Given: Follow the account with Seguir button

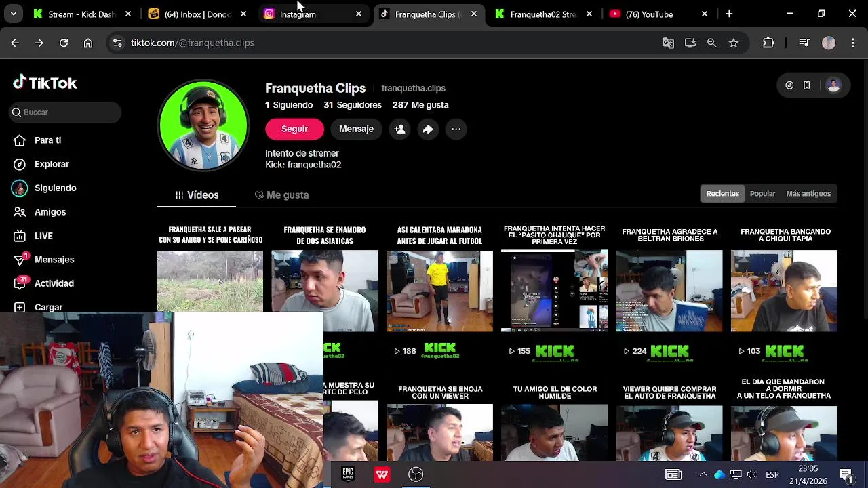Looking at the screenshot, I should coord(294,129).
